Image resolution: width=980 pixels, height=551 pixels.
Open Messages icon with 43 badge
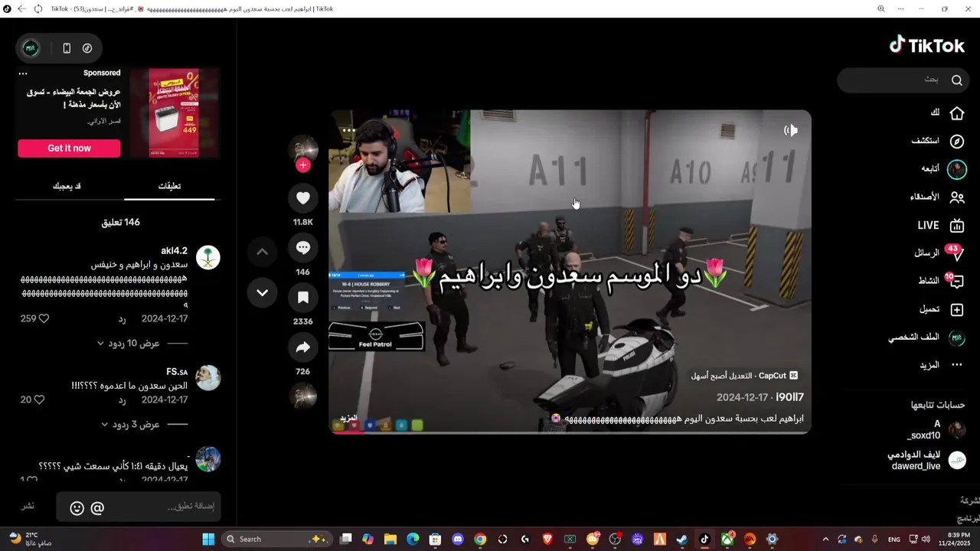coord(955,253)
